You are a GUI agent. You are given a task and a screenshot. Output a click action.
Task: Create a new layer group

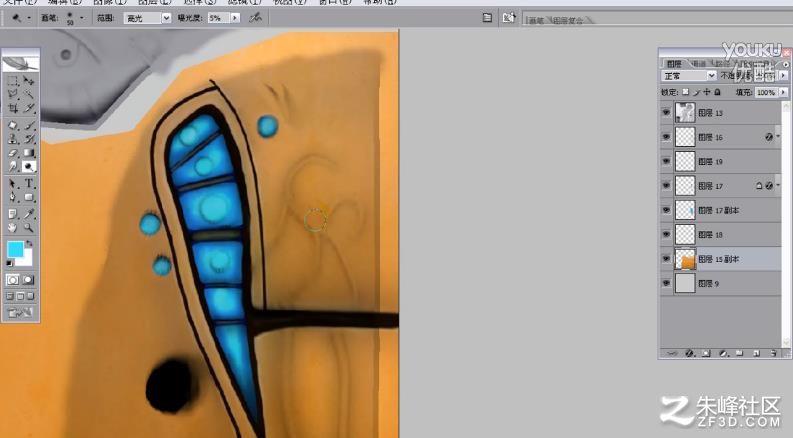click(x=739, y=353)
